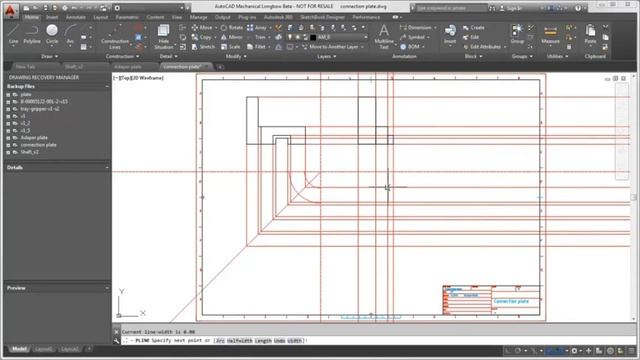Expand the Construction panel dropdown

click(x=122, y=56)
